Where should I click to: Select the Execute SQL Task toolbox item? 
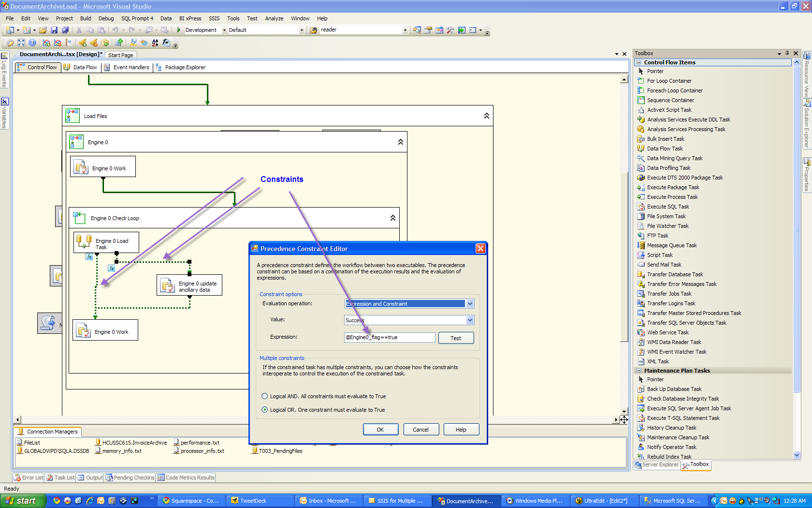(x=668, y=207)
